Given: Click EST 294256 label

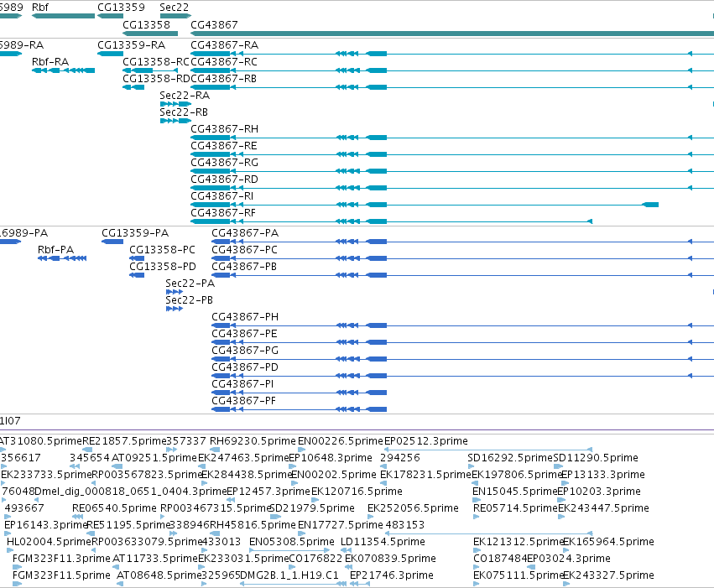Looking at the screenshot, I should click(x=400, y=458).
